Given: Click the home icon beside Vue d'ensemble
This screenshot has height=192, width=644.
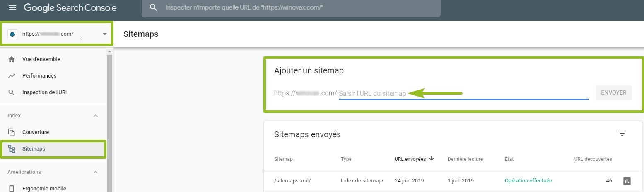Looking at the screenshot, I should point(12,59).
